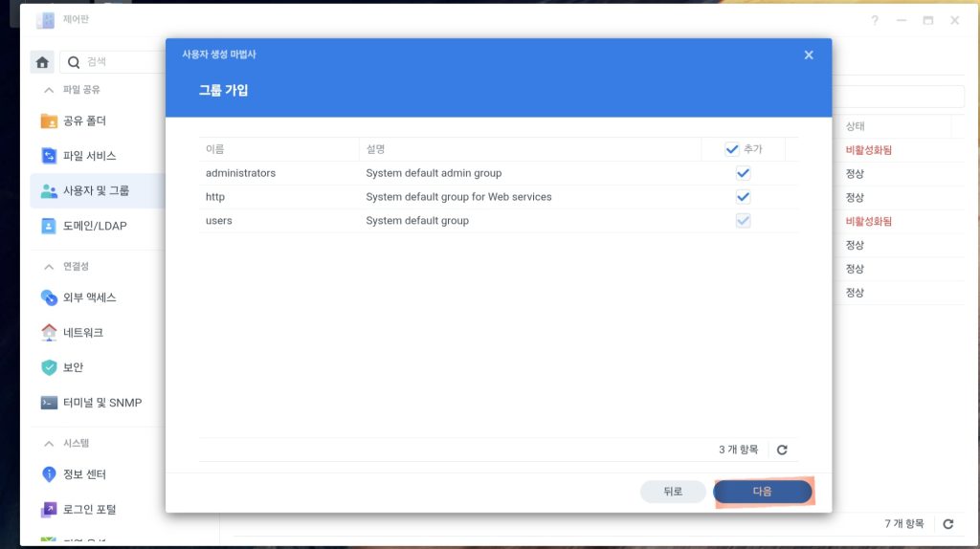Uncheck the http group checkbox
Image resolution: width=980 pixels, height=549 pixels.
pyautogui.click(x=743, y=197)
